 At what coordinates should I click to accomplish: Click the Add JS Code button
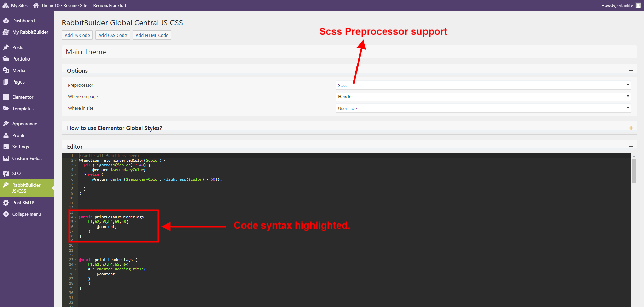pyautogui.click(x=77, y=35)
